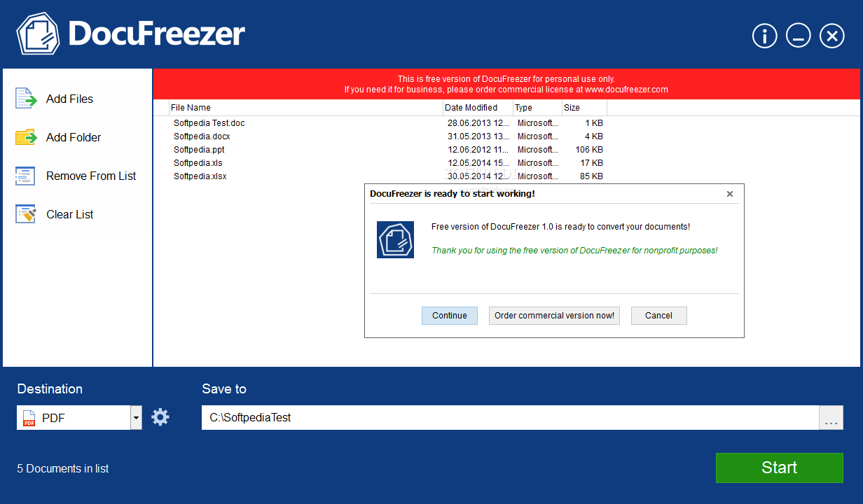863x504 pixels.
Task: Click the 17 KB size cell
Action: tap(591, 163)
